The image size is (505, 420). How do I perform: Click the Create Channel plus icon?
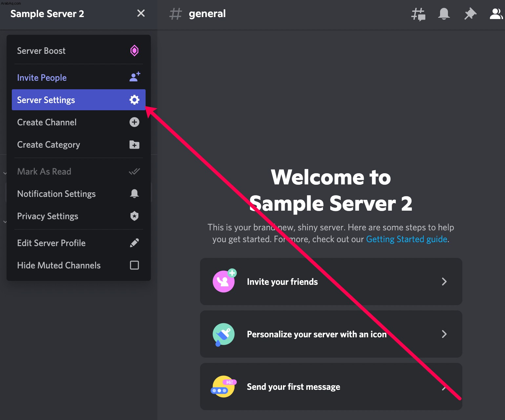pyautogui.click(x=134, y=122)
